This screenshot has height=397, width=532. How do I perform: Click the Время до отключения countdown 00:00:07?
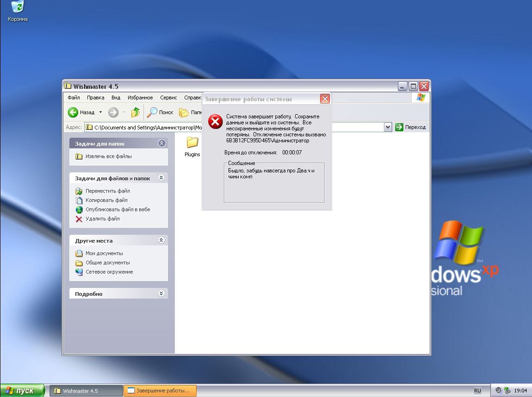[x=292, y=153]
